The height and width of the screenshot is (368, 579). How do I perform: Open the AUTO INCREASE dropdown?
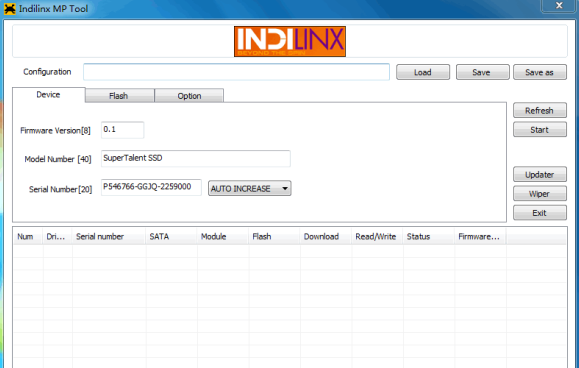250,188
